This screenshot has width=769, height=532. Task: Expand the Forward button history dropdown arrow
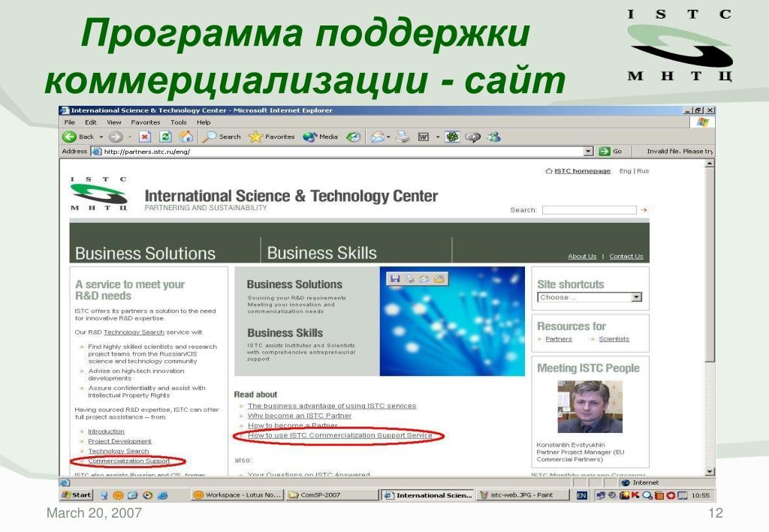click(129, 137)
